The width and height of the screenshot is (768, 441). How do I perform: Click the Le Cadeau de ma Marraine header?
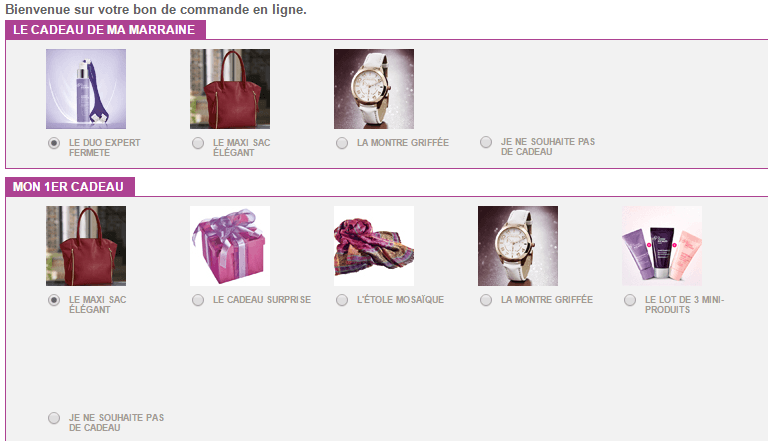pyautogui.click(x=105, y=30)
